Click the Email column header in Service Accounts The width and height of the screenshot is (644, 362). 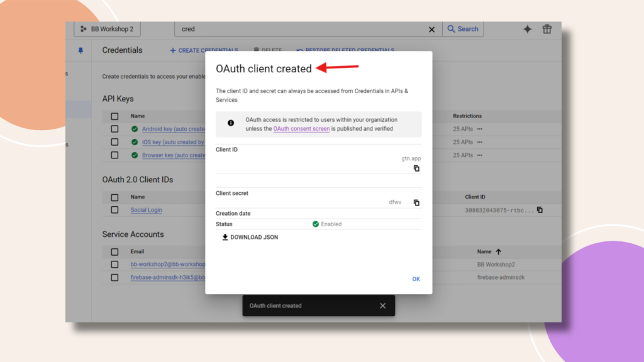[137, 251]
